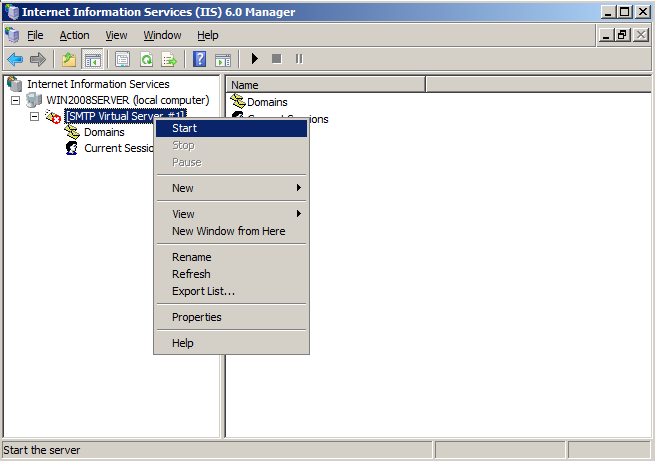Screen dimensions: 655x461
Task: Select Domains label in left tree
Action: tap(104, 132)
